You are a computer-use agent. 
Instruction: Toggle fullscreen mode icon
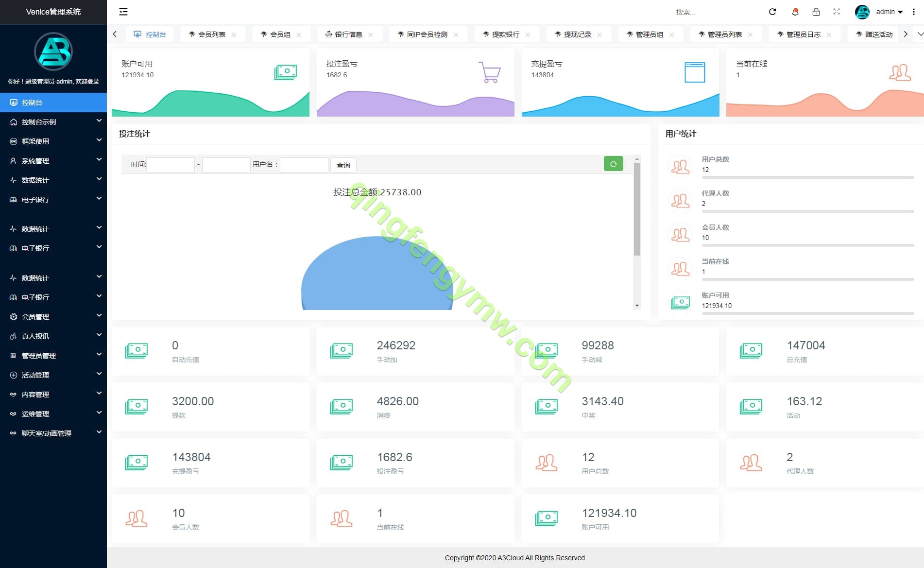point(837,12)
